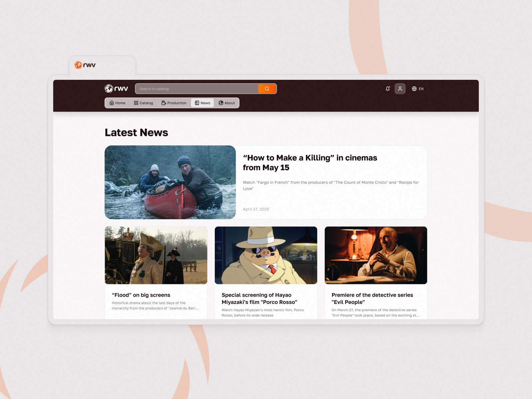532x399 pixels.
Task: Open the "Evil People" premiere article title
Action: [x=372, y=299]
